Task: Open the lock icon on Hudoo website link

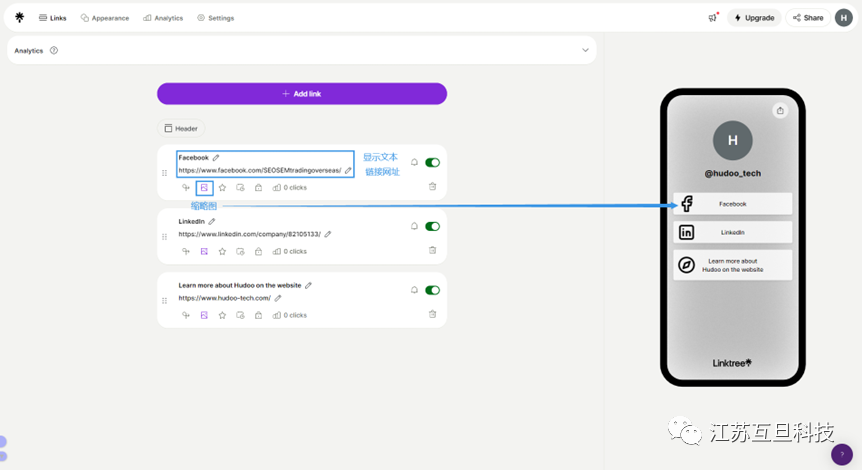Action: 258,315
